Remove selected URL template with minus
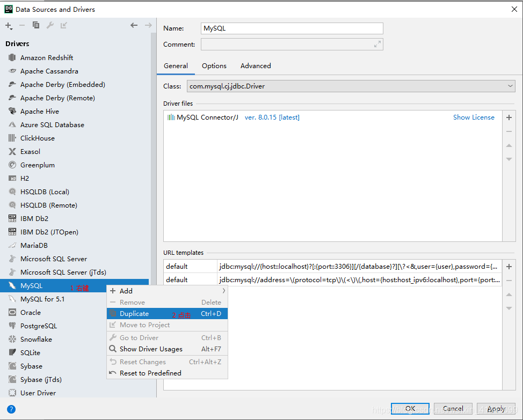Image resolution: width=523 pixels, height=420 pixels. pos(509,281)
